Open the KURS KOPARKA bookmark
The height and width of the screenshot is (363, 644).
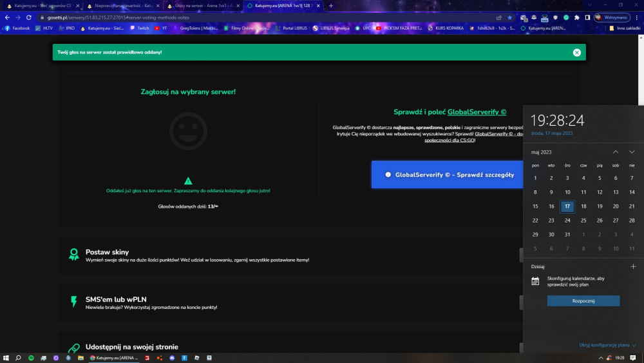tap(446, 28)
